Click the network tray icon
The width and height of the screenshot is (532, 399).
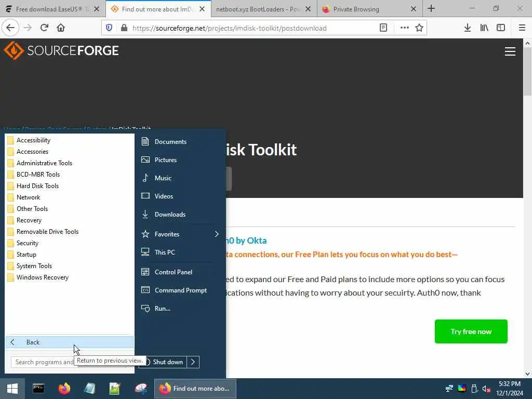tap(449, 389)
